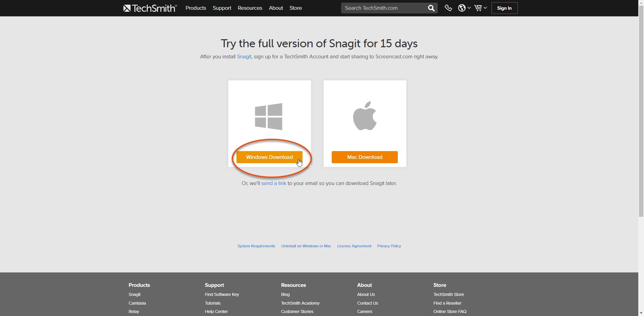Open the footer Tutorials link
Screen dimensions: 644x316
213,303
